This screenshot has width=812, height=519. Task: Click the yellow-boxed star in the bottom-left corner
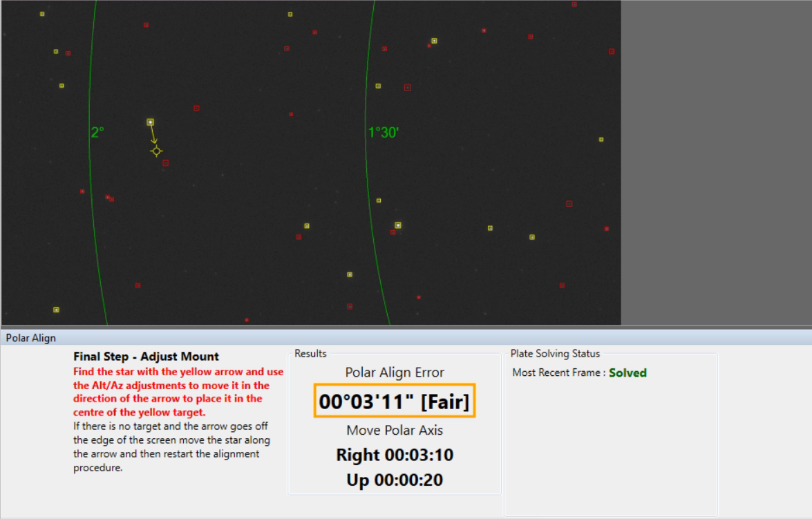tap(56, 310)
